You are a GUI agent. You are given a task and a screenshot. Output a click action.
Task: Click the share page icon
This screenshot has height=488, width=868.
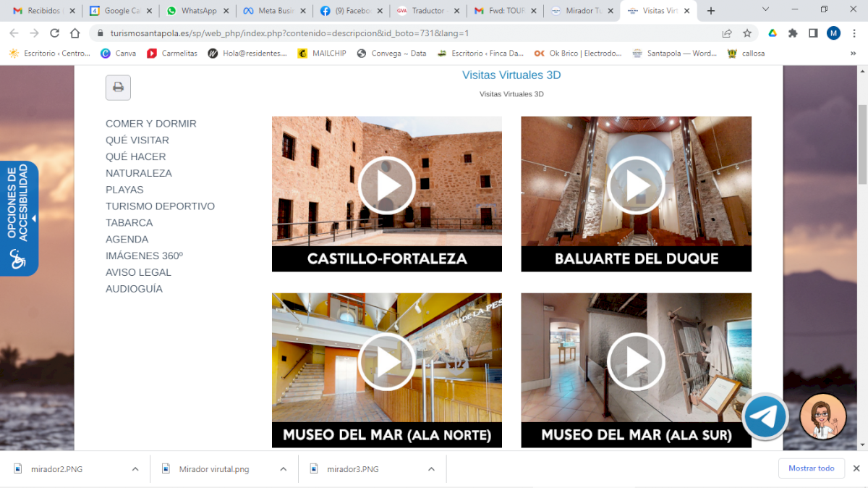pyautogui.click(x=727, y=33)
